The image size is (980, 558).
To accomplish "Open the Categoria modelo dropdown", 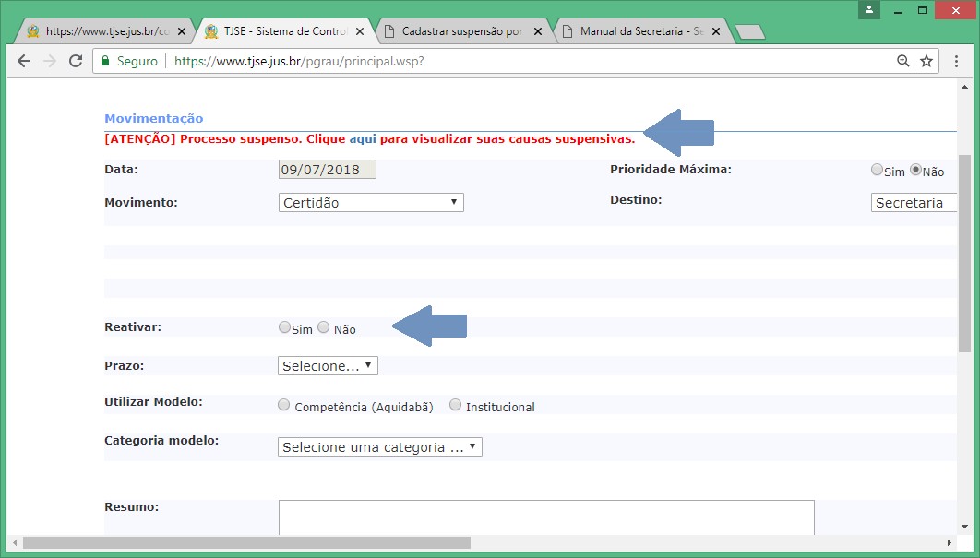I will point(379,447).
